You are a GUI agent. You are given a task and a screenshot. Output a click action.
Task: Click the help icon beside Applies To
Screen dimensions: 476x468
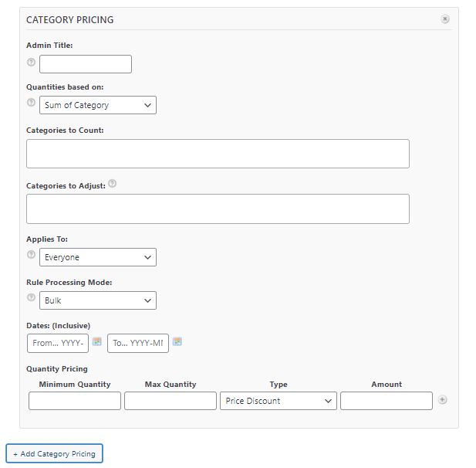[x=32, y=255]
